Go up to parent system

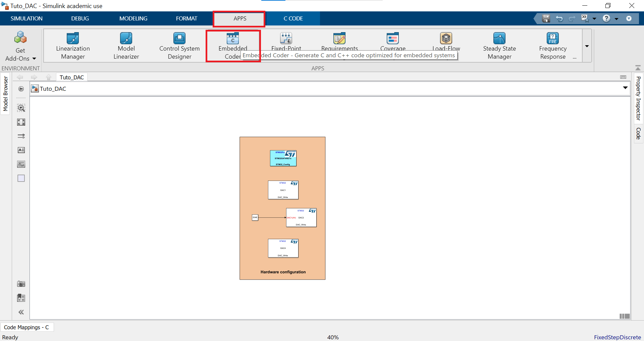coord(49,77)
